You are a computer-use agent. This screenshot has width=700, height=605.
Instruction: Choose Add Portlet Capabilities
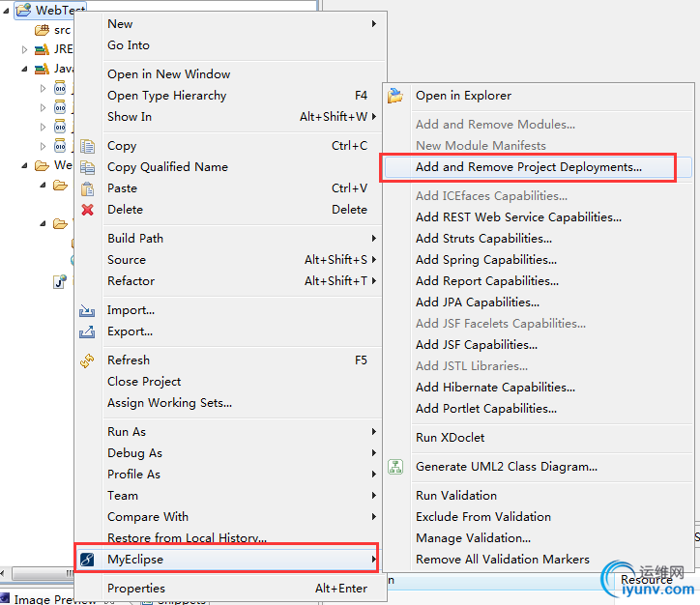486,409
